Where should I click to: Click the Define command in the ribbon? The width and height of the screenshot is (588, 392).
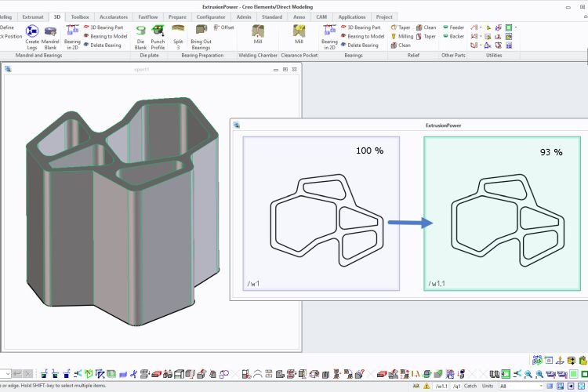6,27
